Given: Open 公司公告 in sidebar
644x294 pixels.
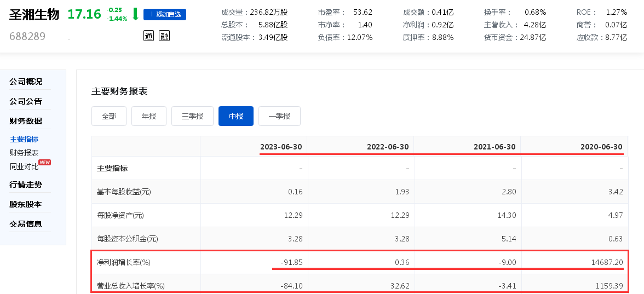Looking at the screenshot, I should (26, 101).
